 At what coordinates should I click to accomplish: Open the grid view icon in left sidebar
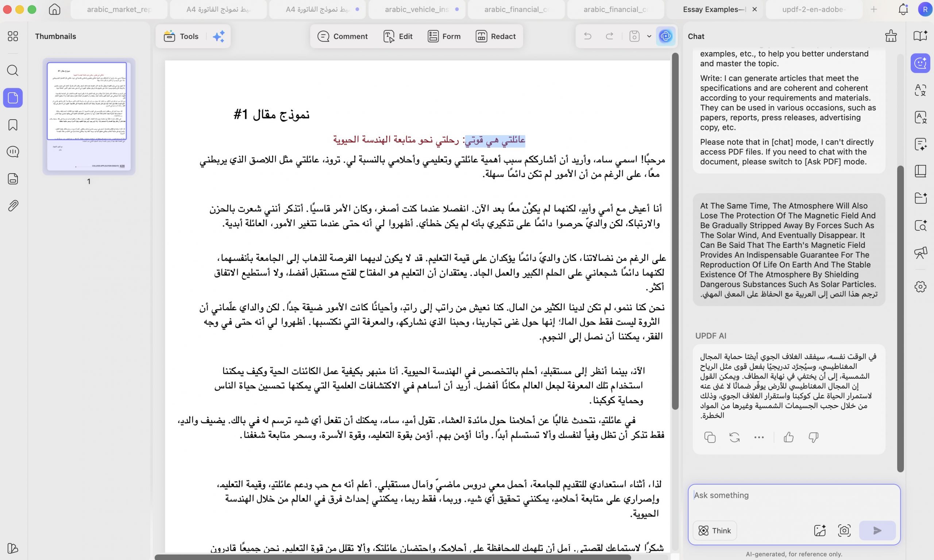coord(13,36)
